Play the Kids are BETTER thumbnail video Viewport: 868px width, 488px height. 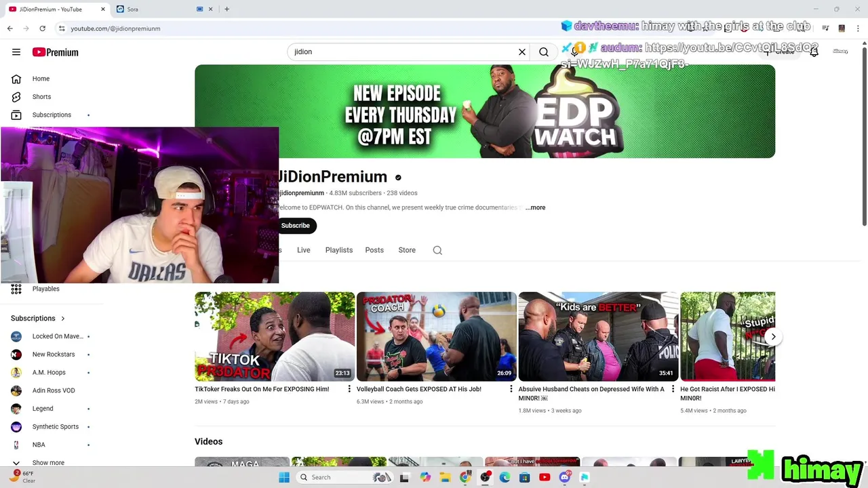click(x=598, y=336)
